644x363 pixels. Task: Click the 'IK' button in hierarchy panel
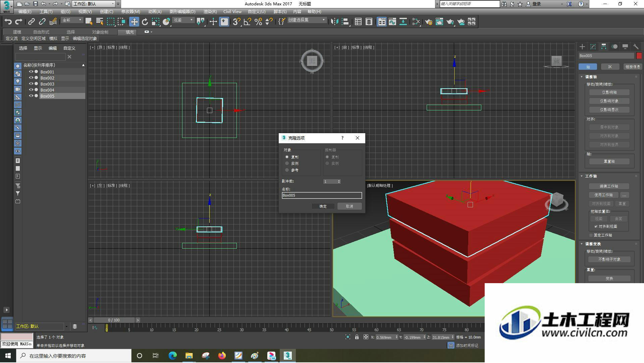tap(610, 67)
